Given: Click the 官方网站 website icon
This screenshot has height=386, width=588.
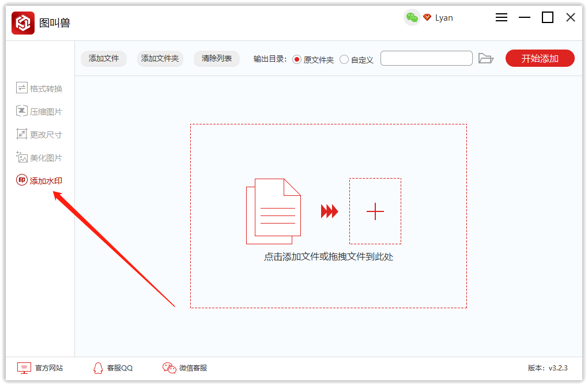Looking at the screenshot, I should [23, 368].
